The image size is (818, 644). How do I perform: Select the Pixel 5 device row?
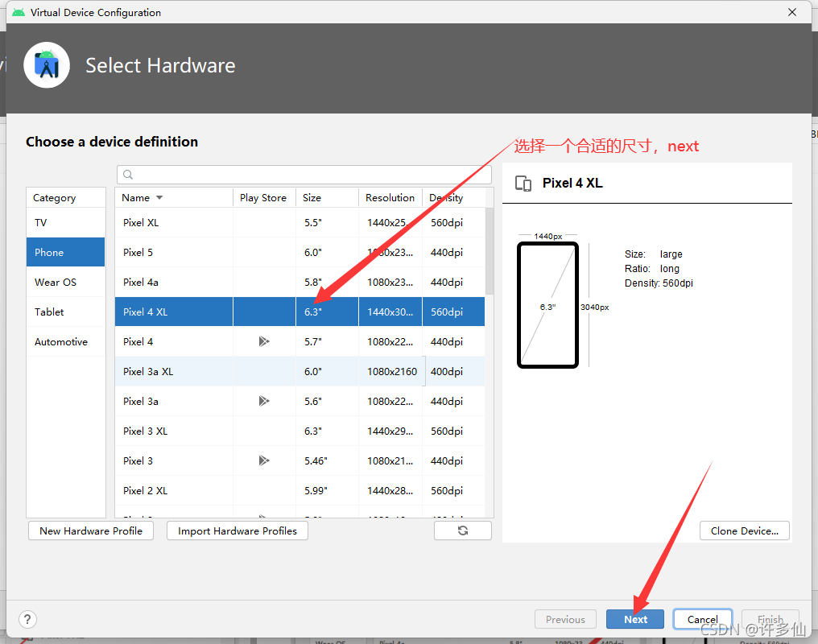(300, 253)
